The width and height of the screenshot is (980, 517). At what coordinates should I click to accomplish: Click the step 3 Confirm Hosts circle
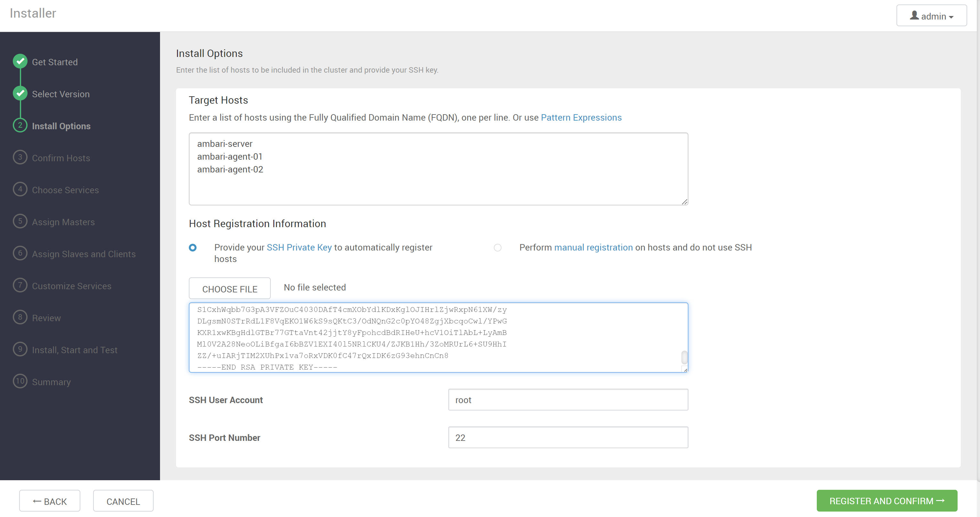pyautogui.click(x=20, y=157)
